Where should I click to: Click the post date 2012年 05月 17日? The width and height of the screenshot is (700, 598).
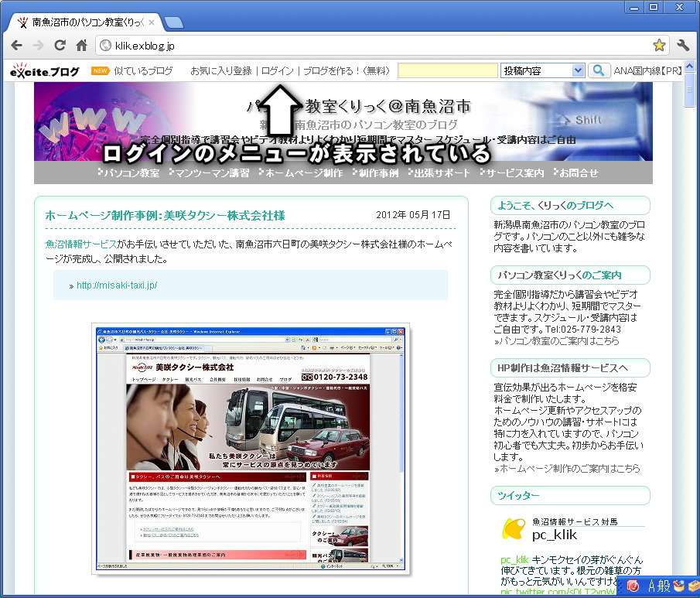tap(413, 215)
